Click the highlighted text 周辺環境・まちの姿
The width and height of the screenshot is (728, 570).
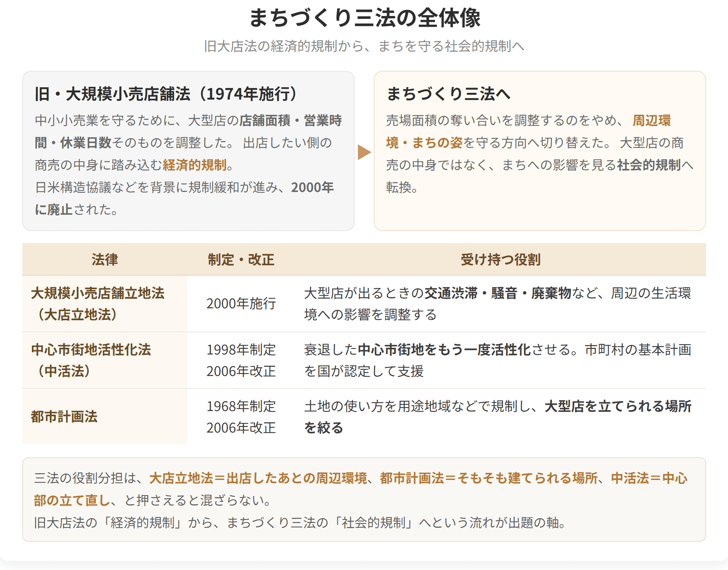click(528, 131)
